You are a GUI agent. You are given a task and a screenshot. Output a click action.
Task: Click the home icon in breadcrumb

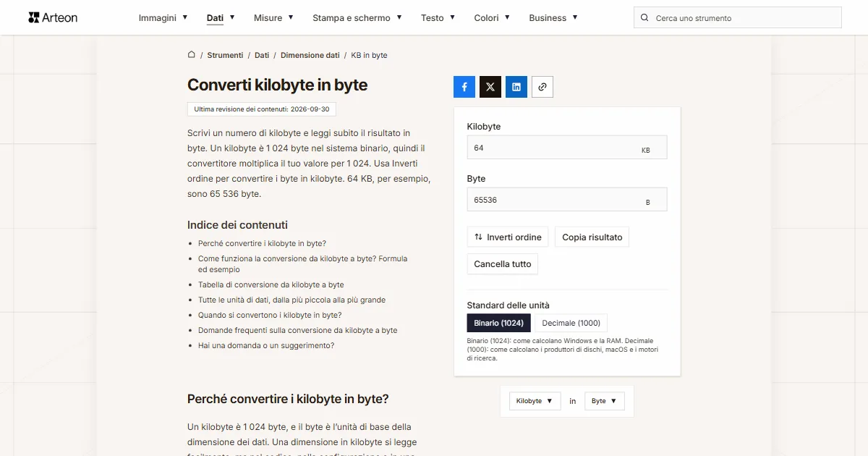(192, 54)
